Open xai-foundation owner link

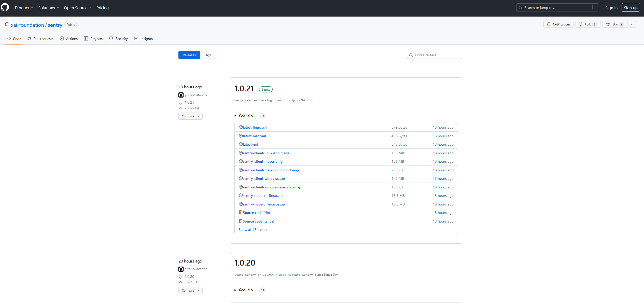(27, 25)
